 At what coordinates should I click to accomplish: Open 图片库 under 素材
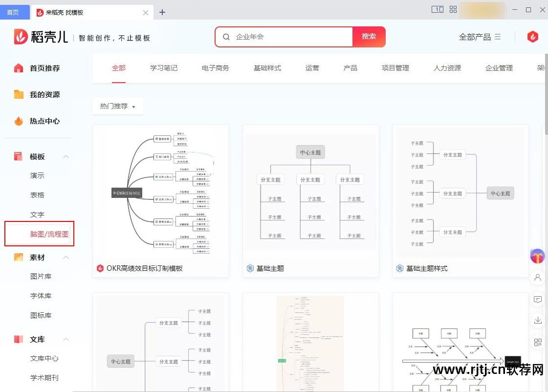(41, 276)
